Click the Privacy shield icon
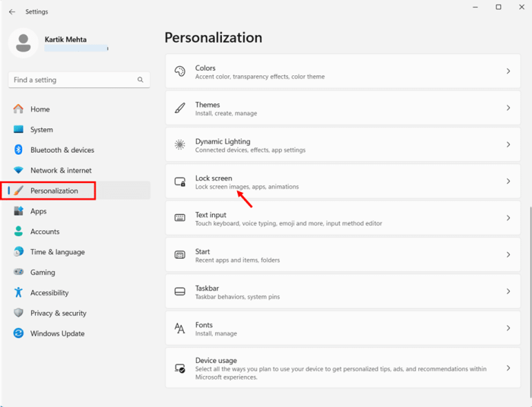 tap(18, 313)
